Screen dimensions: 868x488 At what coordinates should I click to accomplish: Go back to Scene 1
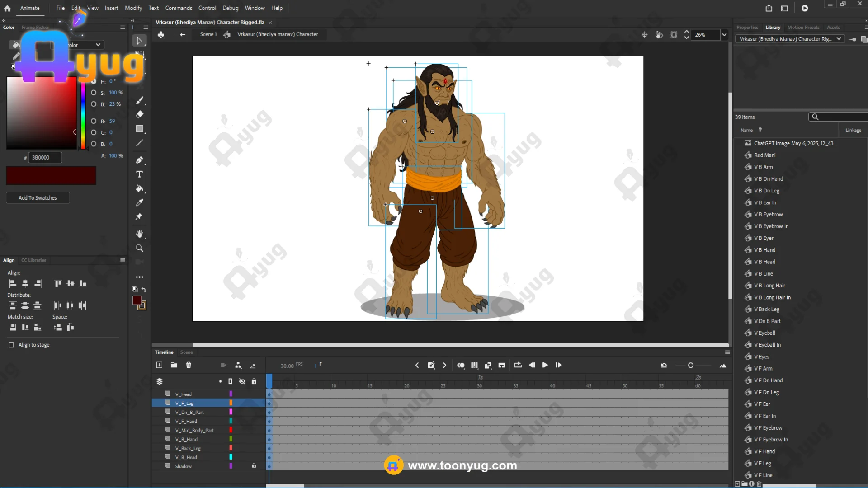click(208, 34)
